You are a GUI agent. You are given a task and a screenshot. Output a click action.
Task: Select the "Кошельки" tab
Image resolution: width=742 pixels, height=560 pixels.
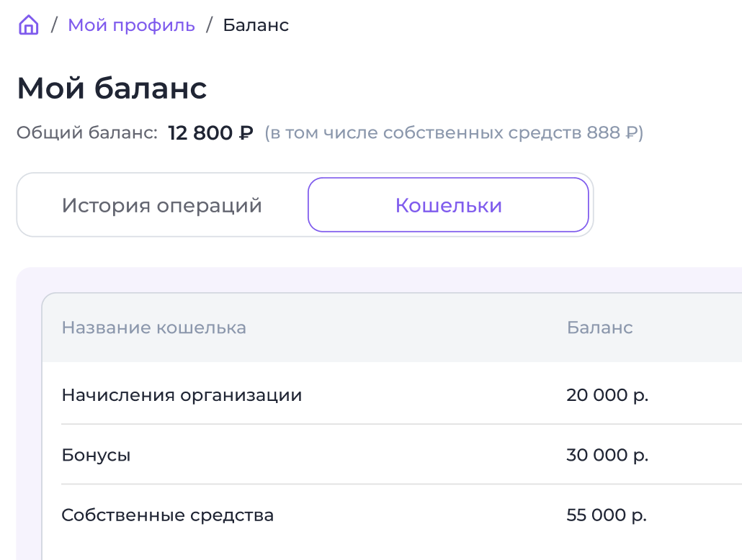coord(448,205)
